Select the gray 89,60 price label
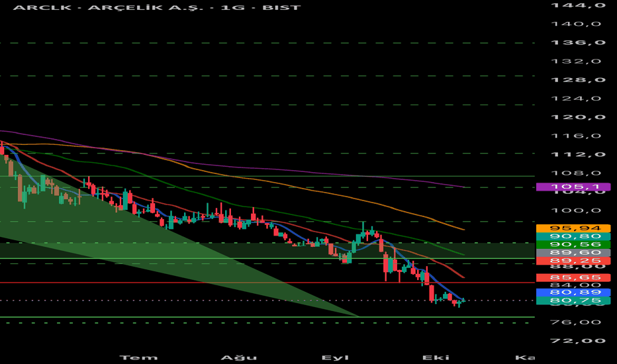Image resolution: width=617 pixels, height=364 pixels. (573, 253)
